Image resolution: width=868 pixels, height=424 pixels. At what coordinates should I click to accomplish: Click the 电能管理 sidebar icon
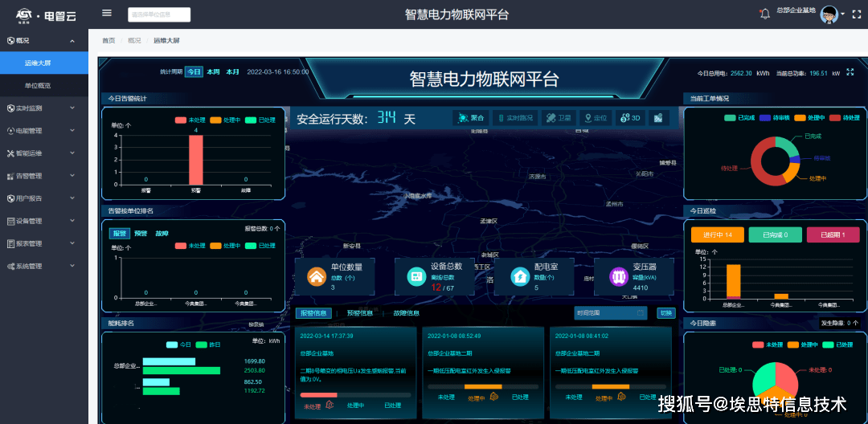pyautogui.click(x=10, y=131)
